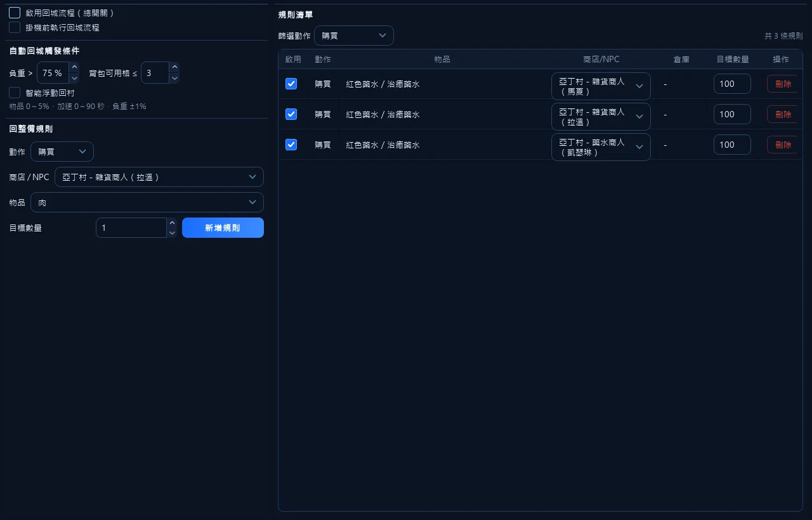Click the 操作 column header
812x520 pixels.
(x=781, y=59)
